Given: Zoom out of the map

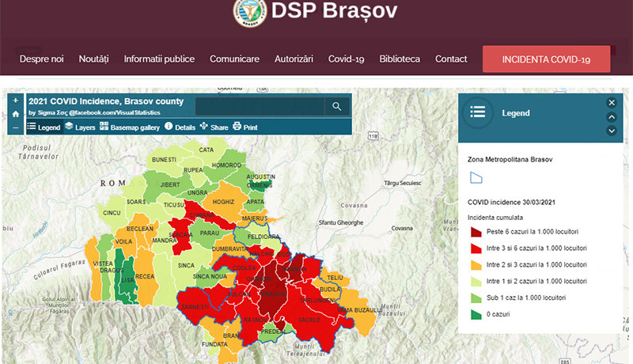Looking at the screenshot, I should (15, 127).
